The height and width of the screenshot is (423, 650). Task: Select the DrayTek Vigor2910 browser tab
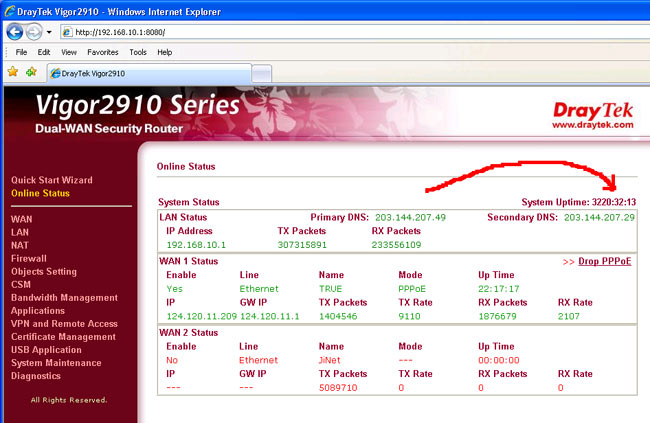pyautogui.click(x=149, y=73)
